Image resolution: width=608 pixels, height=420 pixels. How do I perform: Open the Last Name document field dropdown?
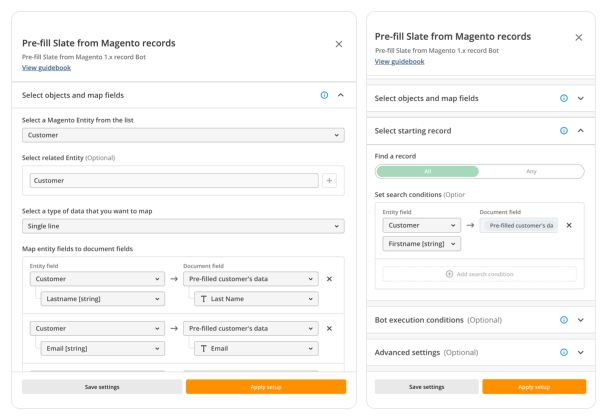tap(256, 299)
